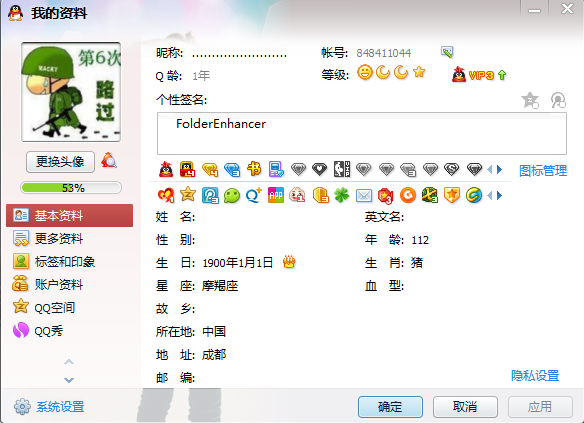This screenshot has height=423, width=584.
Task: Click the 应用 button
Action: tap(540, 407)
